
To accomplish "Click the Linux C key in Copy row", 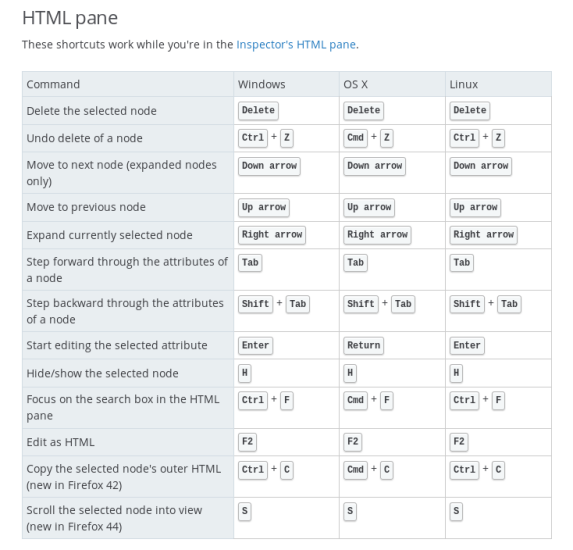I will 498,470.
